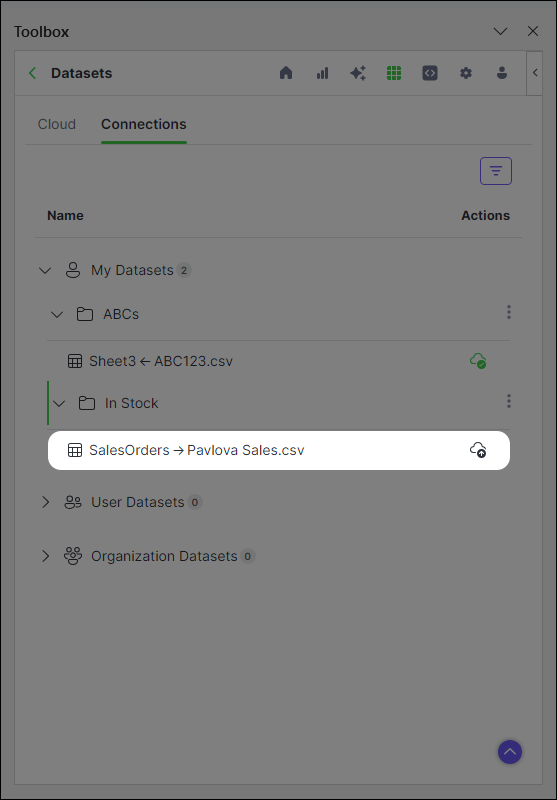557x800 pixels.
Task: Expand the User Datasets group
Action: [45, 502]
